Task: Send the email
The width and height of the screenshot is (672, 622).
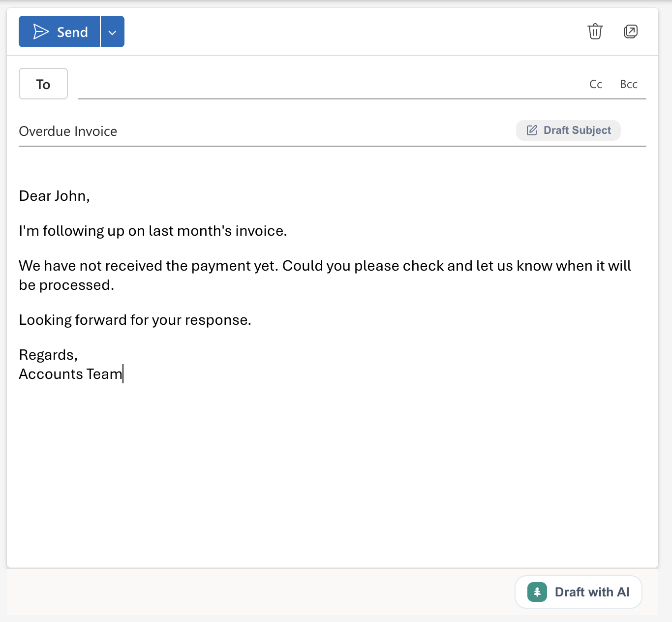Action: coord(60,31)
